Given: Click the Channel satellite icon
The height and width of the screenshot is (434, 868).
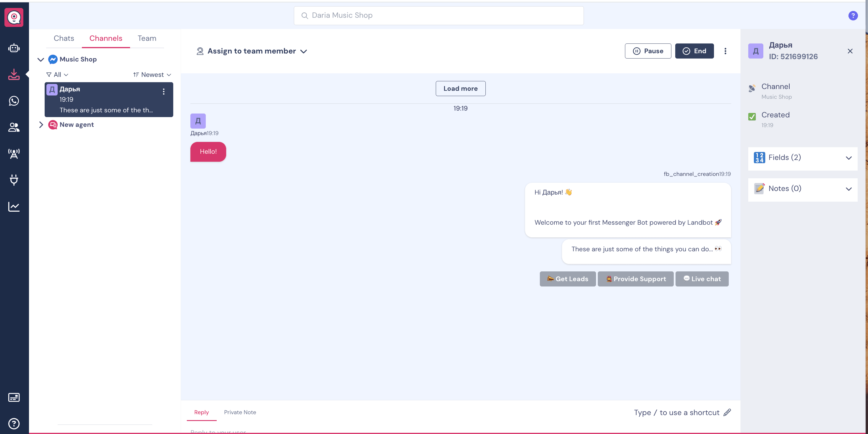Looking at the screenshot, I should (752, 88).
